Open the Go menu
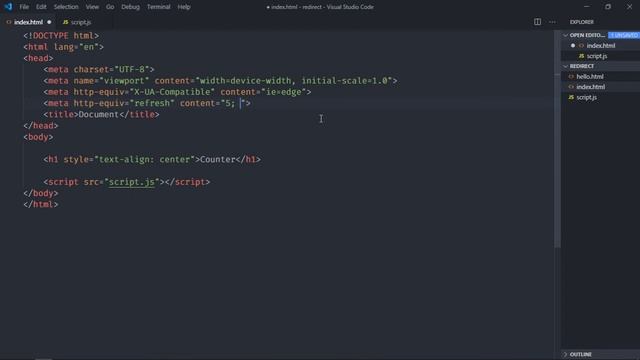The width and height of the screenshot is (640, 360). point(110,7)
